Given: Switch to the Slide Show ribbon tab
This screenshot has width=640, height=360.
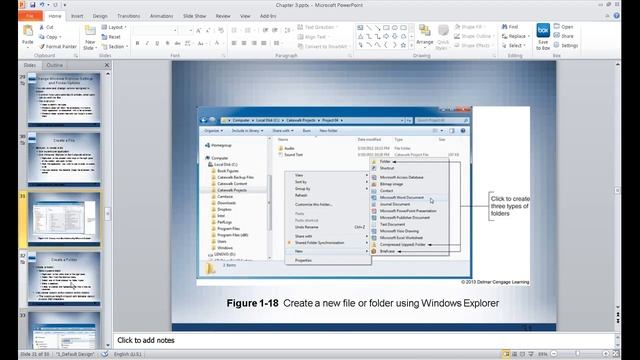Looking at the screenshot, I should (194, 16).
